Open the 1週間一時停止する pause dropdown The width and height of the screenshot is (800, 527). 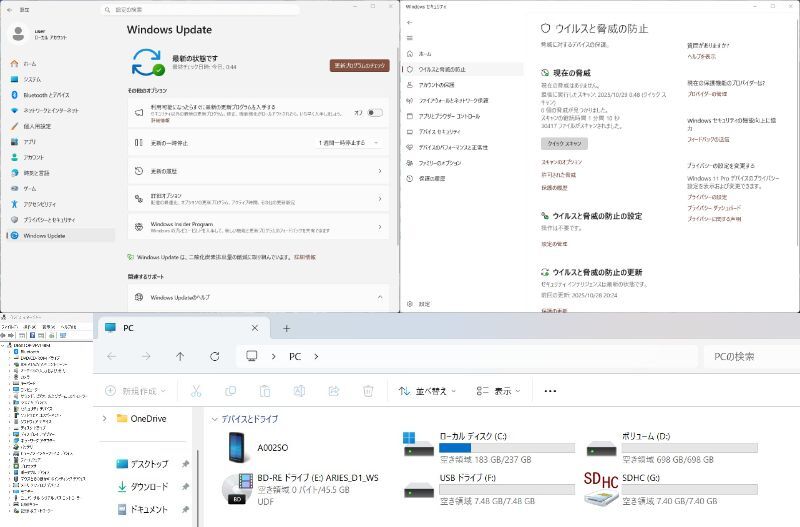click(350, 143)
